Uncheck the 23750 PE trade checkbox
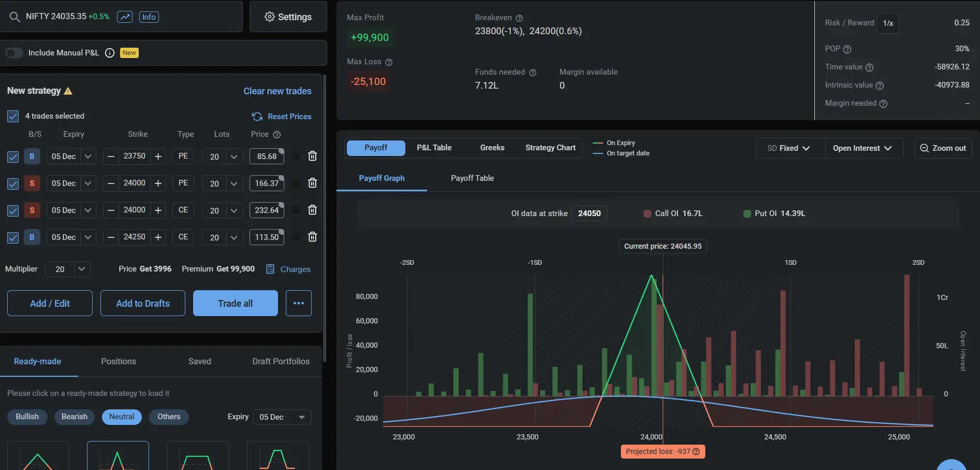Viewport: 980px width, 470px height. tap(13, 156)
